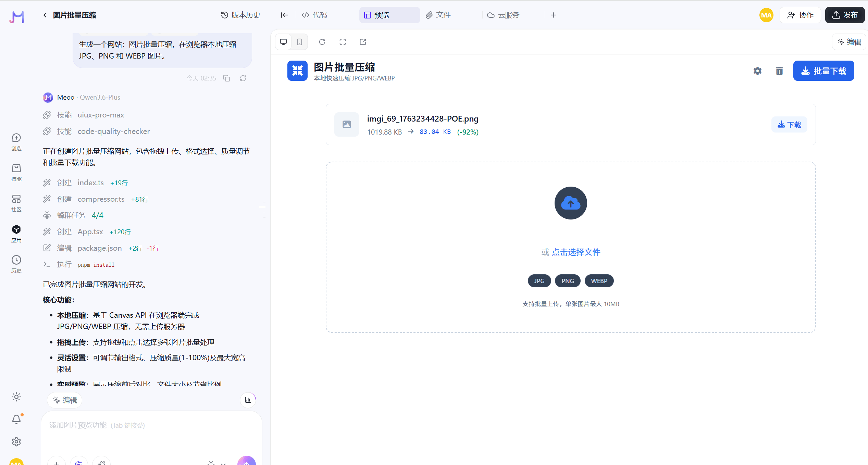868x465 pixels.
Task: Copy the user prompt message
Action: (x=226, y=78)
